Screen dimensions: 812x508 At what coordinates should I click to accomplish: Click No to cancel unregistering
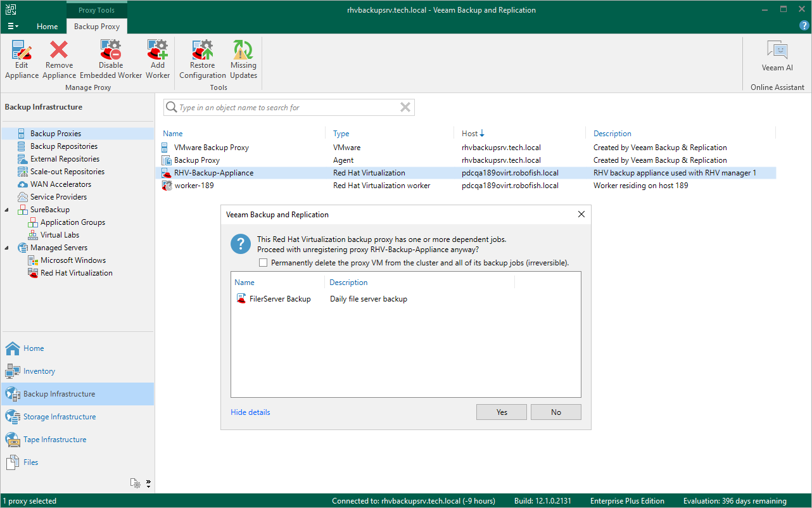(x=556, y=412)
